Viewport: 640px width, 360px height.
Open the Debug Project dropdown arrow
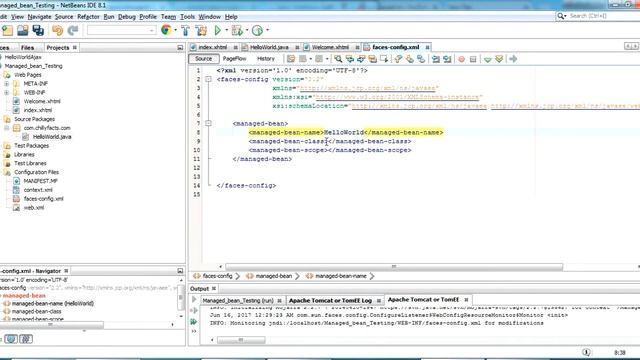click(247, 30)
